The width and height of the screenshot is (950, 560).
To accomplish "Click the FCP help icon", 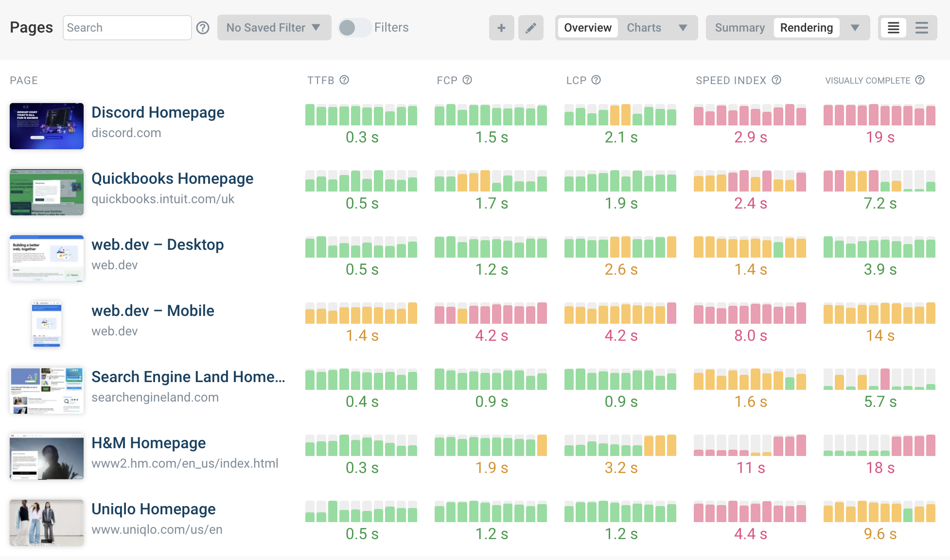I will pyautogui.click(x=467, y=80).
